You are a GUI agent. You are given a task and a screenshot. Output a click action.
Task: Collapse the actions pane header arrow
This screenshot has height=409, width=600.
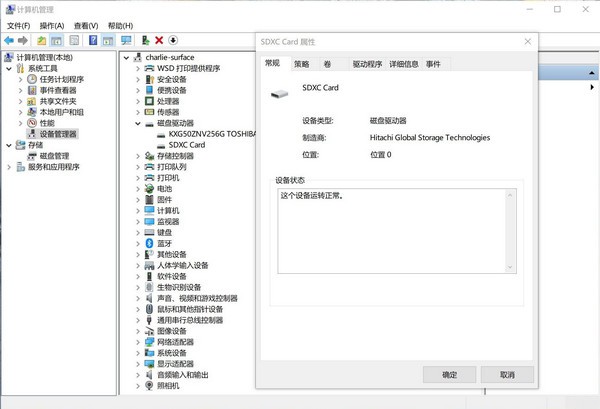(592, 73)
